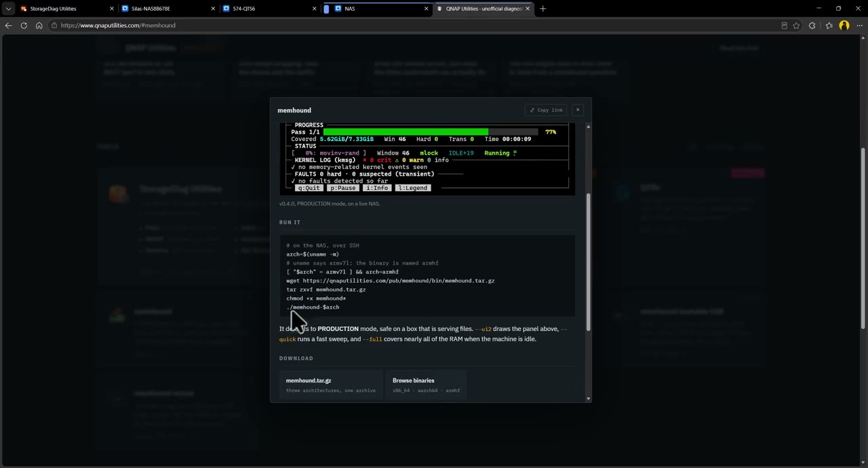868x468 pixels.
Task: Click the 'v0.4.0, PRODUCTION mode' caption
Action: (330, 203)
